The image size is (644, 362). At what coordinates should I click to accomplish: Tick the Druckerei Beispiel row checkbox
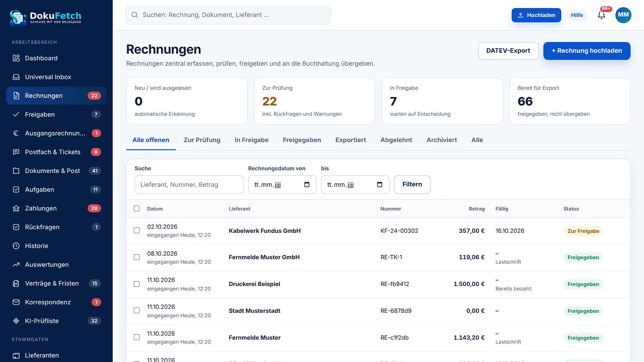pos(137,284)
